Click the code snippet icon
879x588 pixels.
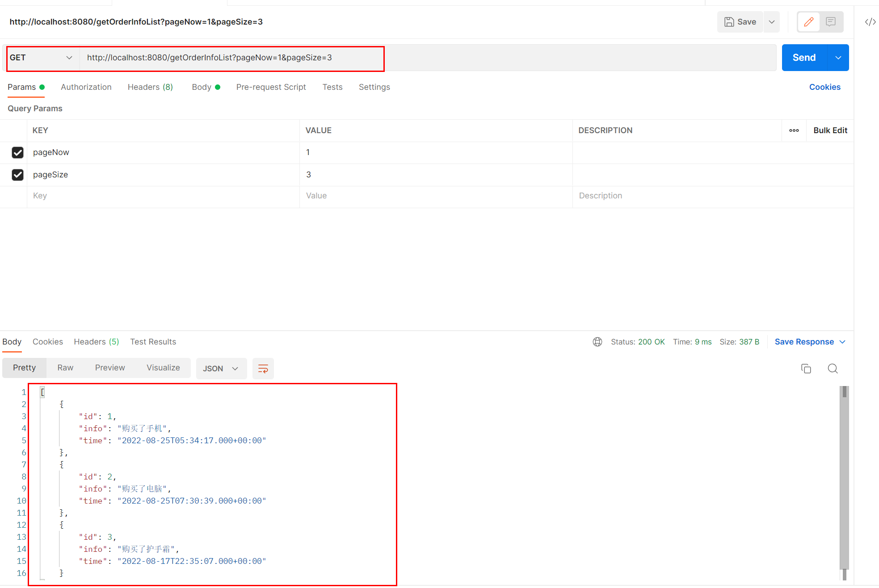tap(870, 22)
